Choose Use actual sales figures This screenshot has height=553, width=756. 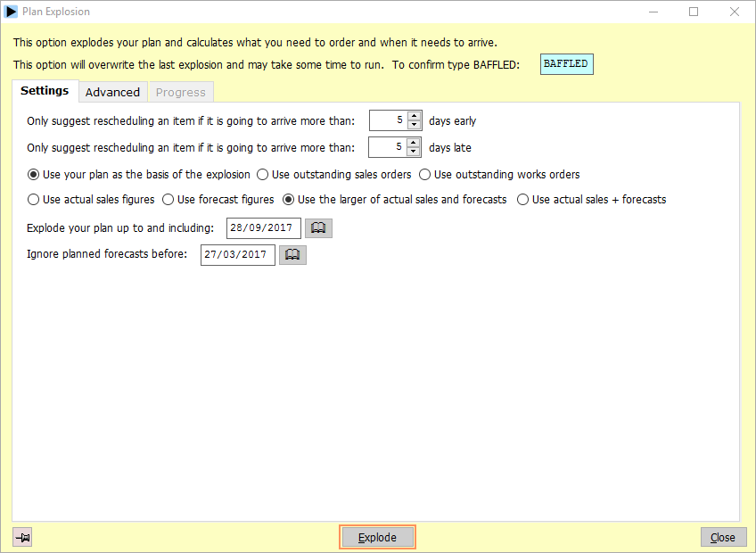(x=91, y=200)
